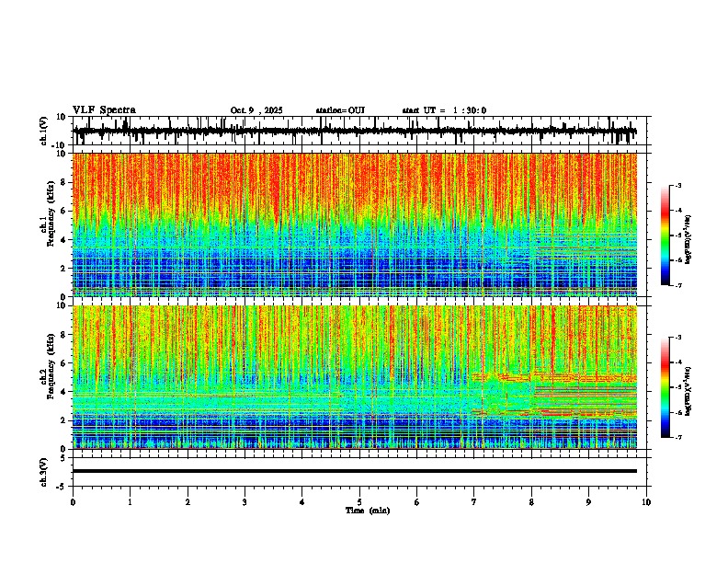Click the ch.1 'Frequency (kHz)' axis label
This screenshot has width=728, height=563.
click(x=51, y=213)
